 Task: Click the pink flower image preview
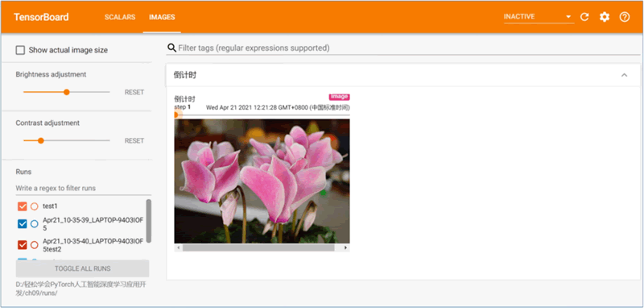tap(262, 181)
